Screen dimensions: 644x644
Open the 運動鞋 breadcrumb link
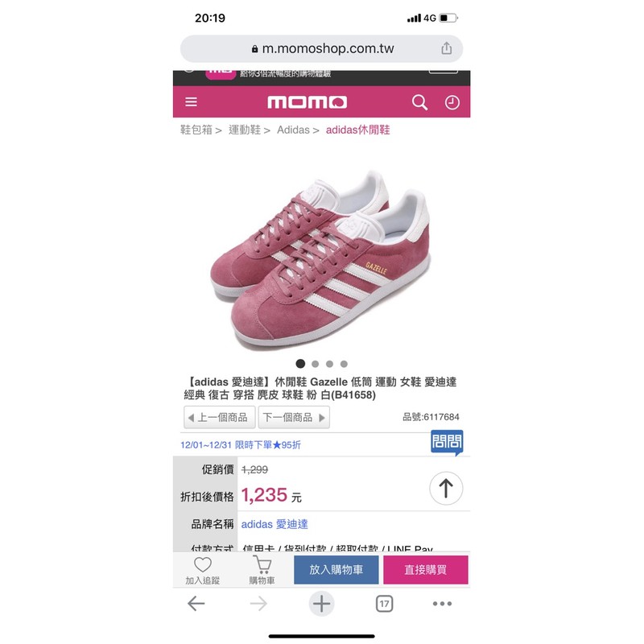coord(245,130)
